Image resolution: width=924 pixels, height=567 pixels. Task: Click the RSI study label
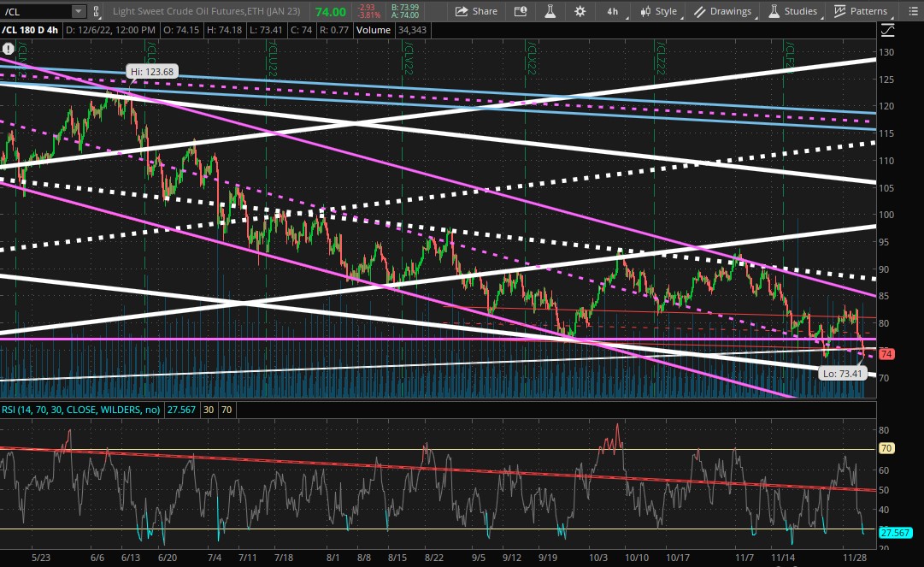pyautogui.click(x=80, y=410)
